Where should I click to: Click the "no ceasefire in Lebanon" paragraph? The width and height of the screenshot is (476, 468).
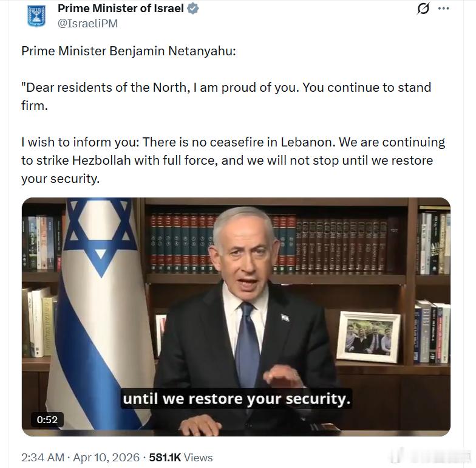click(233, 160)
